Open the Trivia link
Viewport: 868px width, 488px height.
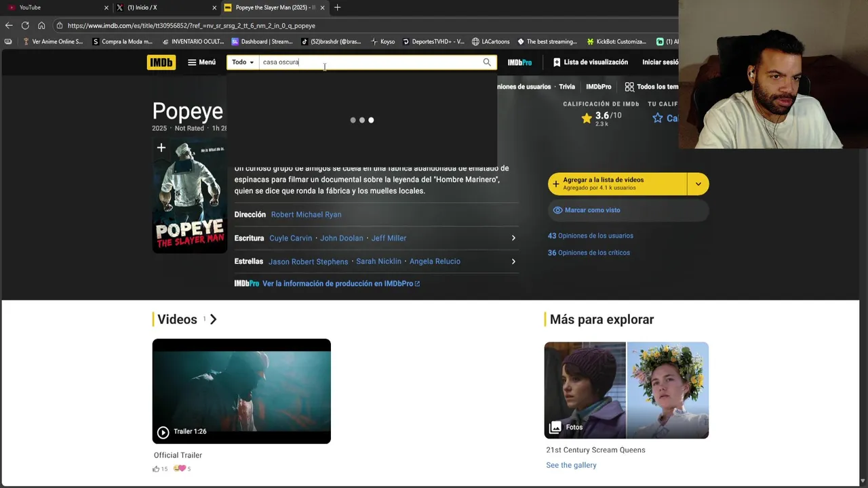point(567,87)
